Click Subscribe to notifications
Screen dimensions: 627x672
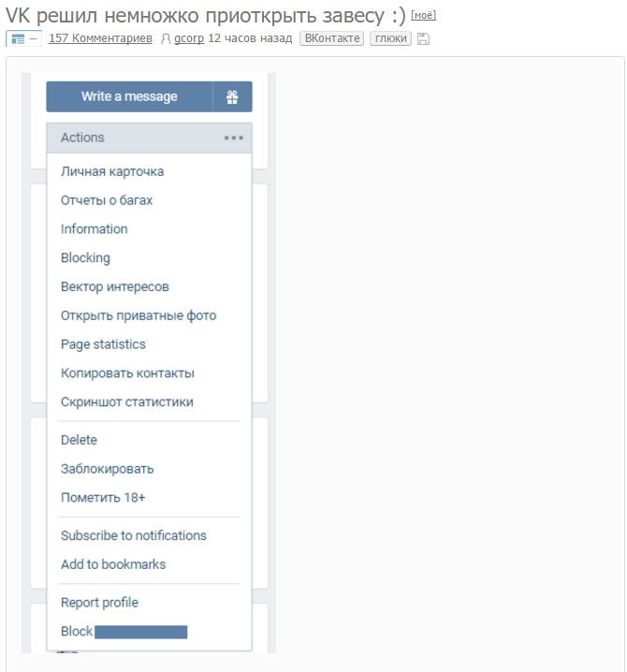134,535
